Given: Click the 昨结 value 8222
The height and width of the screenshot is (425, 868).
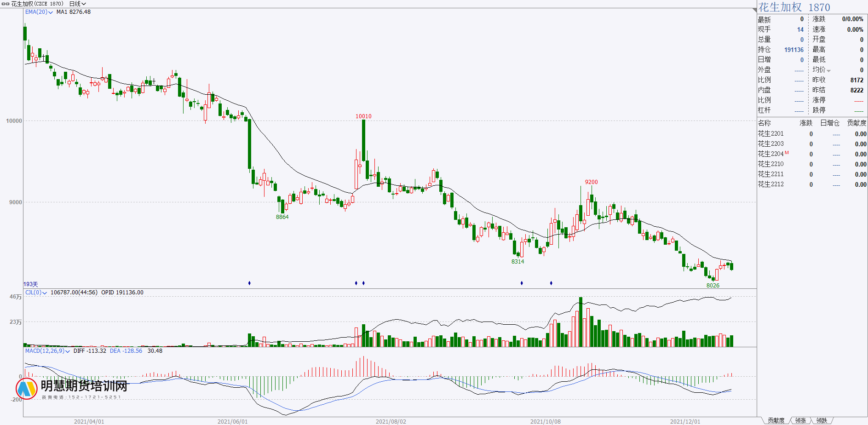Looking at the screenshot, I should click(857, 90).
